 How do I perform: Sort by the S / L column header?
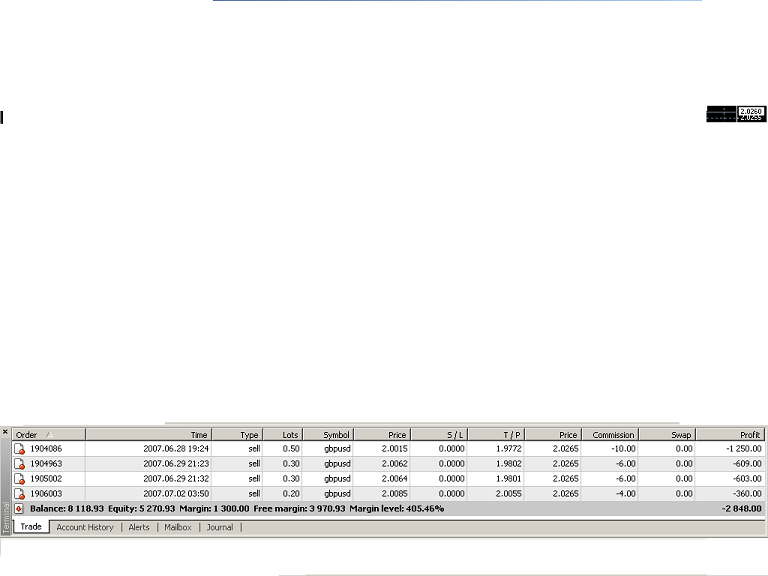tap(439, 434)
